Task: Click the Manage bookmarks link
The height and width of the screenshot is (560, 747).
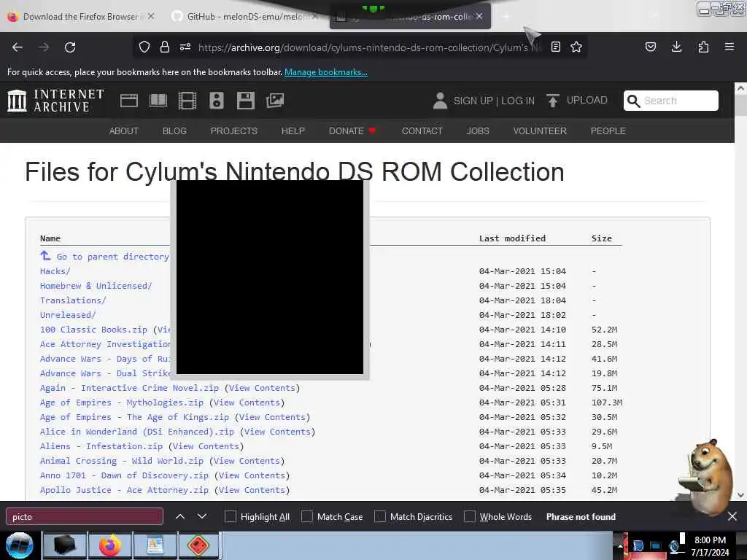Action: point(326,72)
